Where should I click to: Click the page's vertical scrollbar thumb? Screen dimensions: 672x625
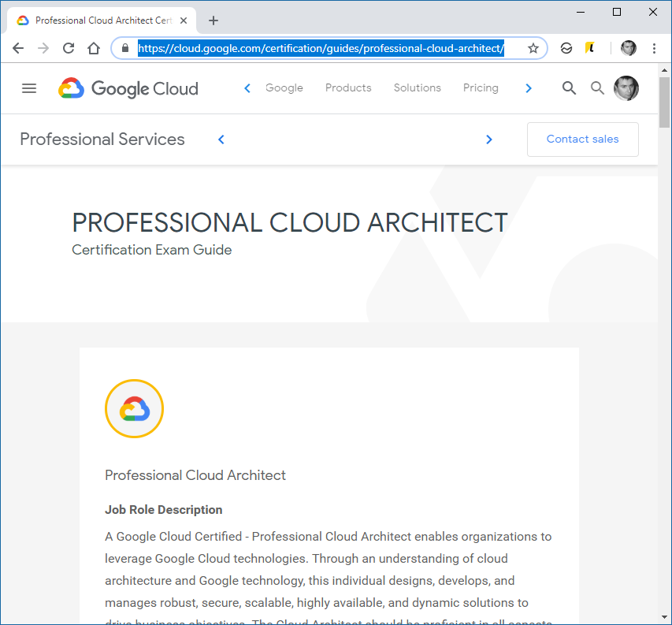coord(664,102)
